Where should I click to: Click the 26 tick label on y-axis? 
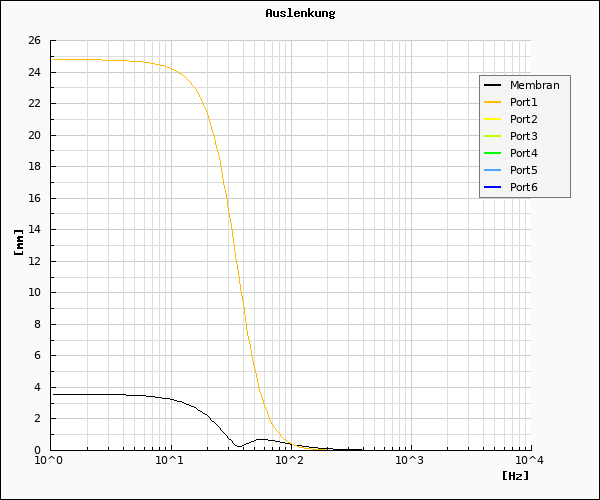pos(33,41)
